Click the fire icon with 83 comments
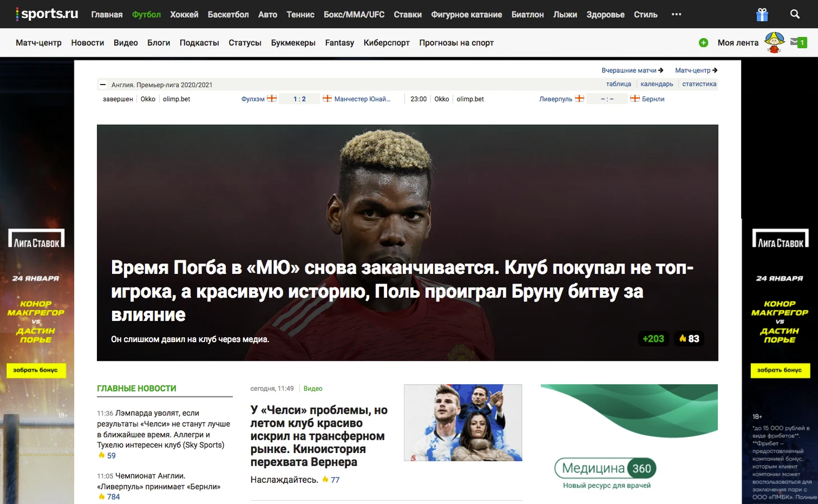The height and width of the screenshot is (504, 818). coord(689,338)
